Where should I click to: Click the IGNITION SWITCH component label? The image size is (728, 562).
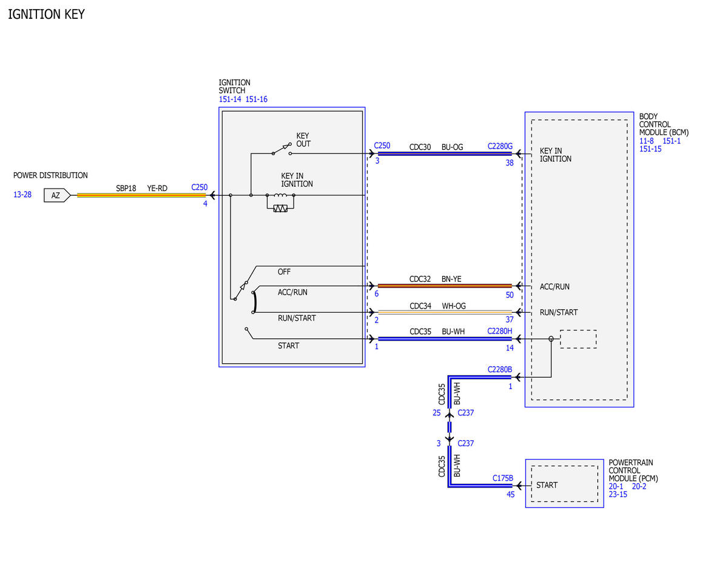coord(234,87)
